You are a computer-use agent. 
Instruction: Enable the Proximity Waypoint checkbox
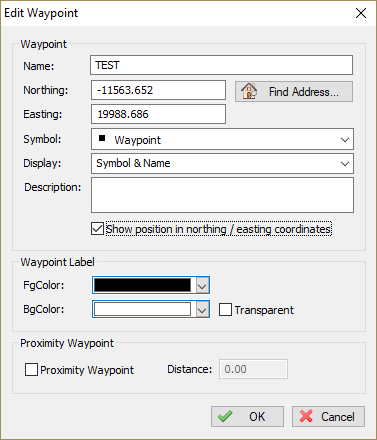(31, 370)
